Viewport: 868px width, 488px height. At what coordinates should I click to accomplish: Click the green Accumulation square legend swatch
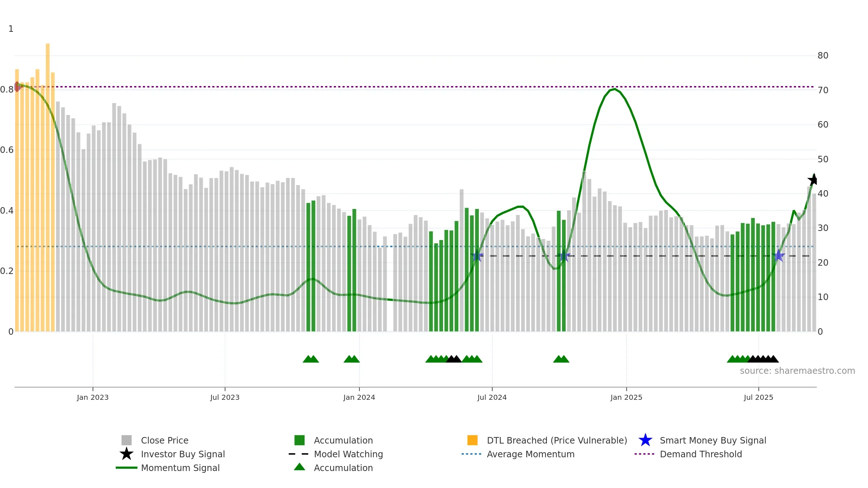tap(299, 440)
